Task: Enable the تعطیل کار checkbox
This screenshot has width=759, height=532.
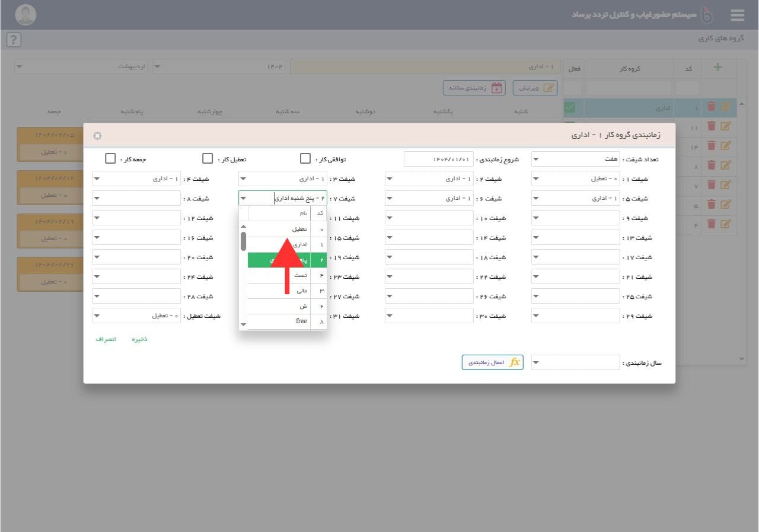Action: tap(208, 159)
